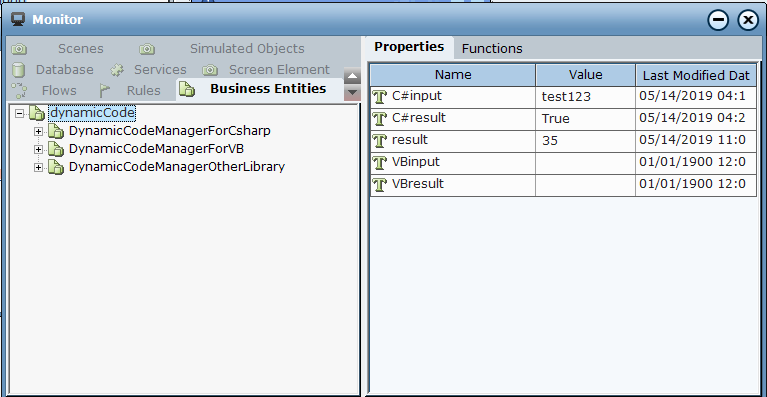This screenshot has width=767, height=397.
Task: Switch to the Functions tab
Action: [492, 48]
